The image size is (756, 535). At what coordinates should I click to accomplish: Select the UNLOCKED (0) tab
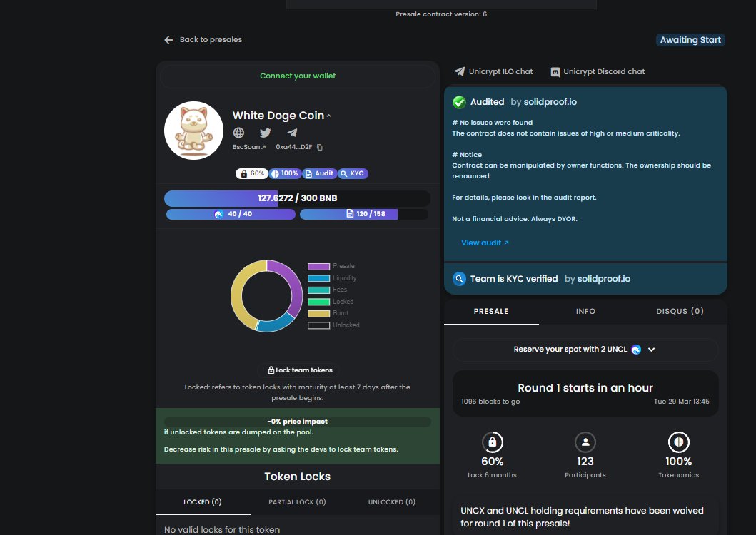coord(391,502)
